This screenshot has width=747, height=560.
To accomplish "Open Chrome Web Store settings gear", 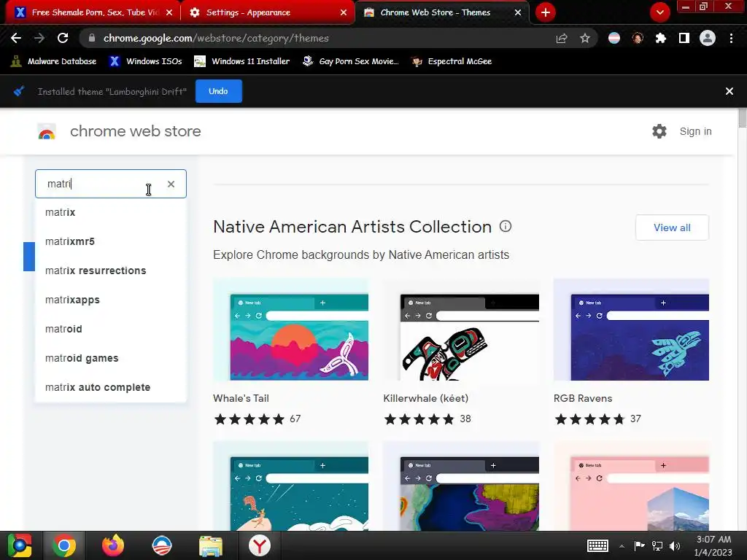I will tap(659, 131).
